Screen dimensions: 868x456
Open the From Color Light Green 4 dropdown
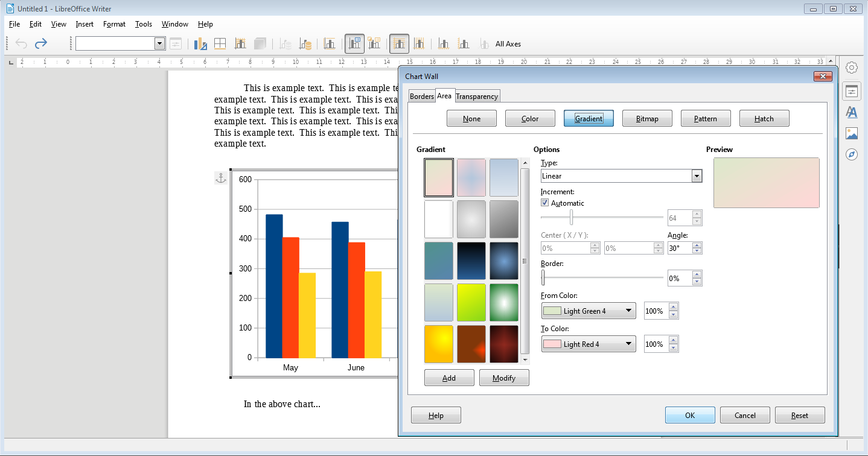589,311
